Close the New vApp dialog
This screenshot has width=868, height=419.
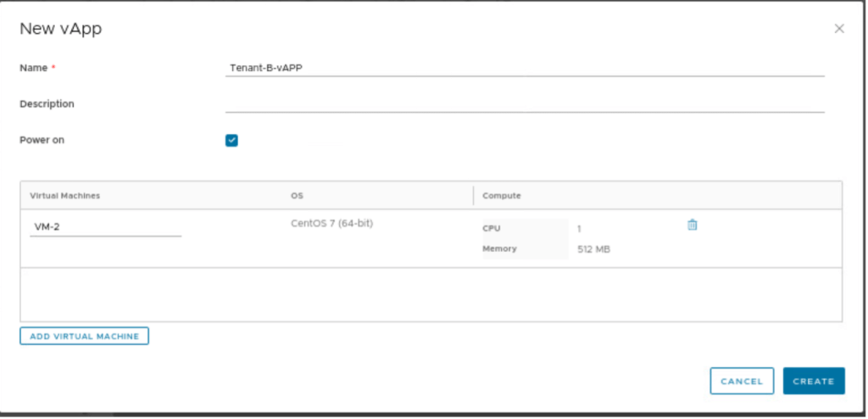839,29
